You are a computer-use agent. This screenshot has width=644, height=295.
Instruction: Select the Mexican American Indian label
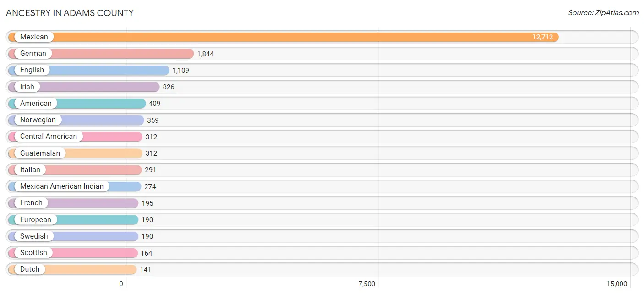coord(62,186)
